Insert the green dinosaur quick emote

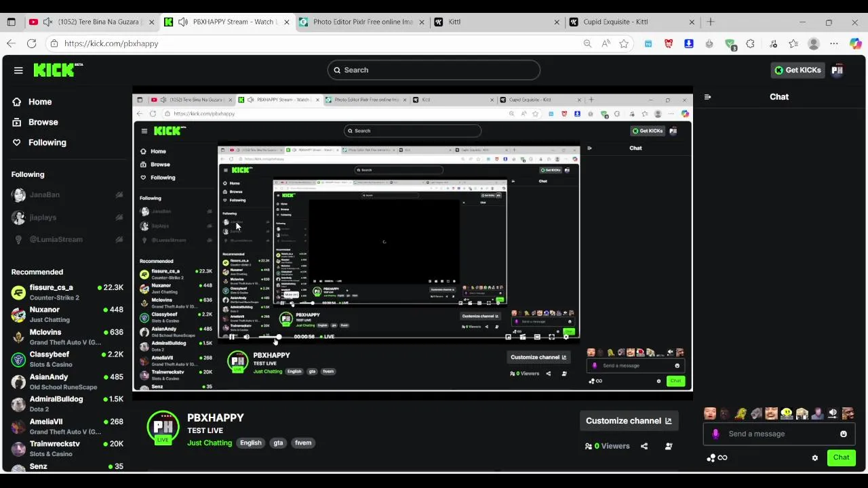click(741, 413)
